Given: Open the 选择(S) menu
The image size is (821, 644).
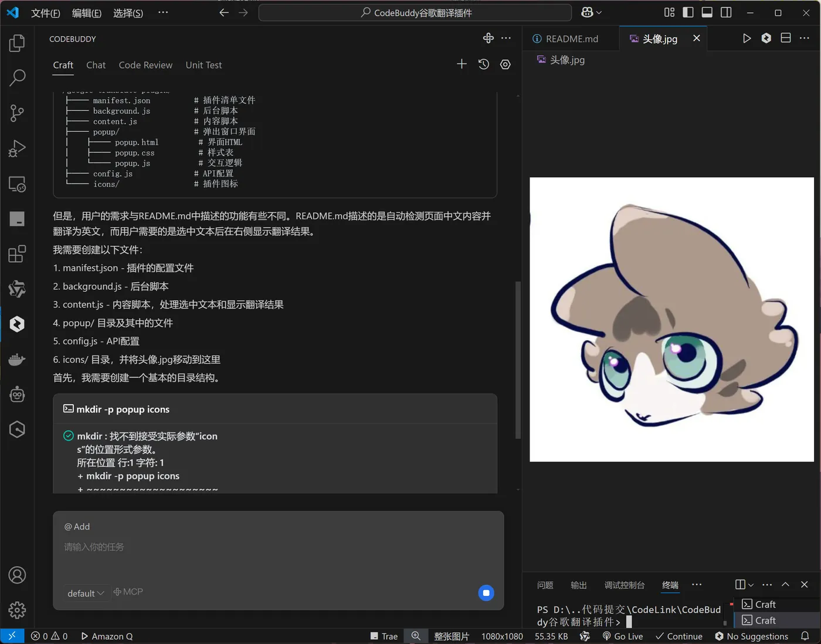Looking at the screenshot, I should 128,13.
